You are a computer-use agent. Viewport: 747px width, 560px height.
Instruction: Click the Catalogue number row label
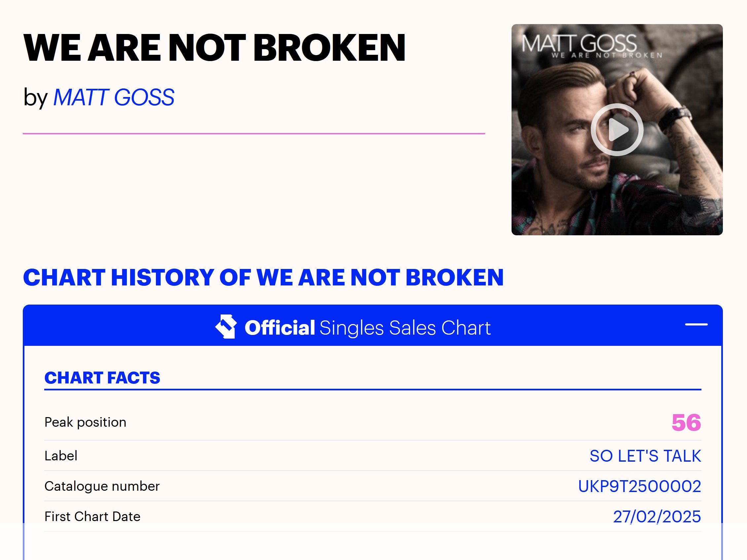click(102, 486)
